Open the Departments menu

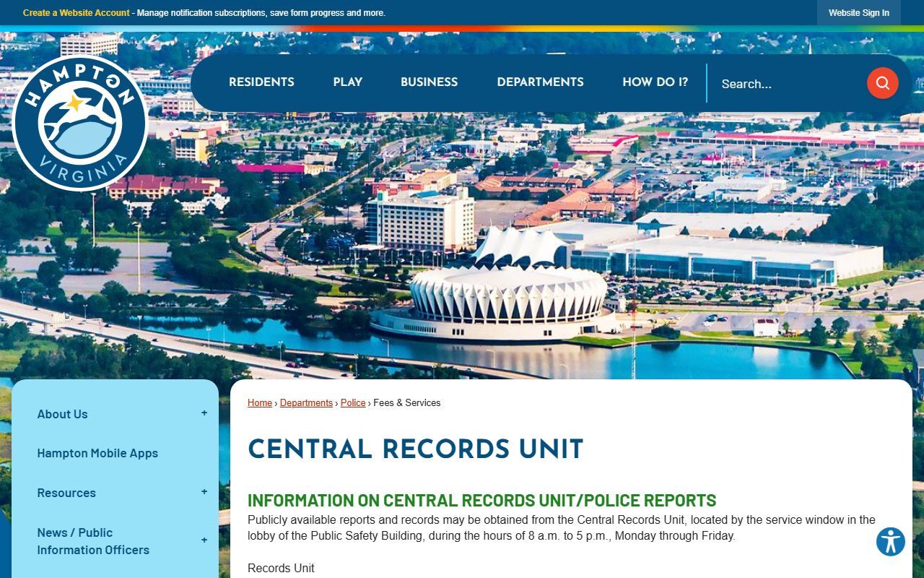pyautogui.click(x=540, y=82)
